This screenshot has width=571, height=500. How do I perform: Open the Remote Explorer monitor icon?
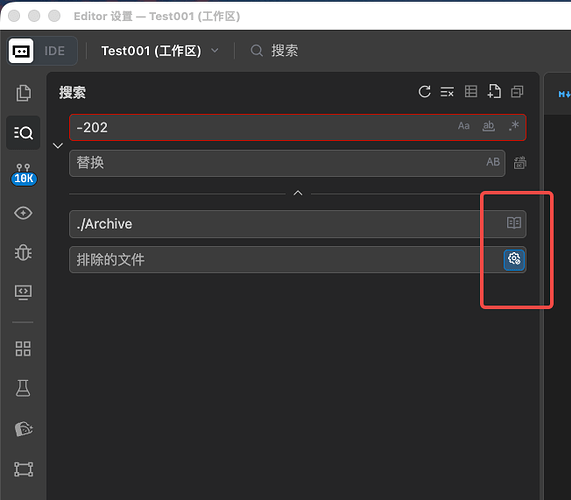click(23, 292)
